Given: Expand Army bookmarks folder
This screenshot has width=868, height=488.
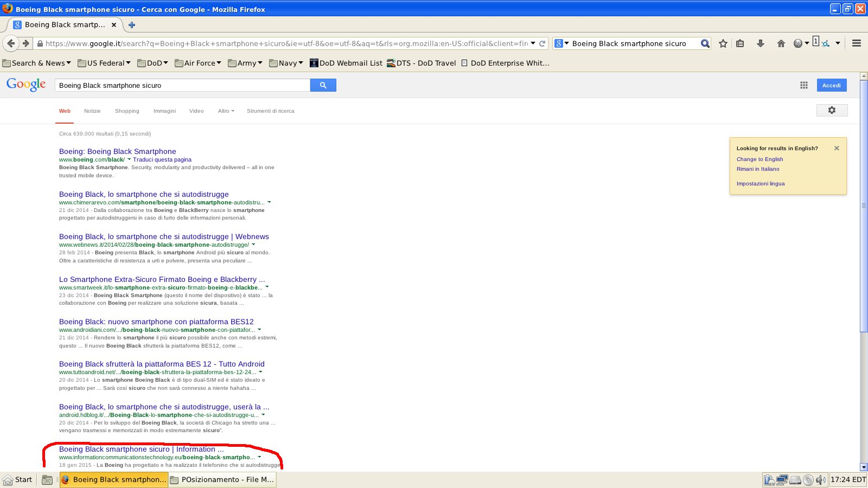Looking at the screenshot, I should [x=245, y=63].
